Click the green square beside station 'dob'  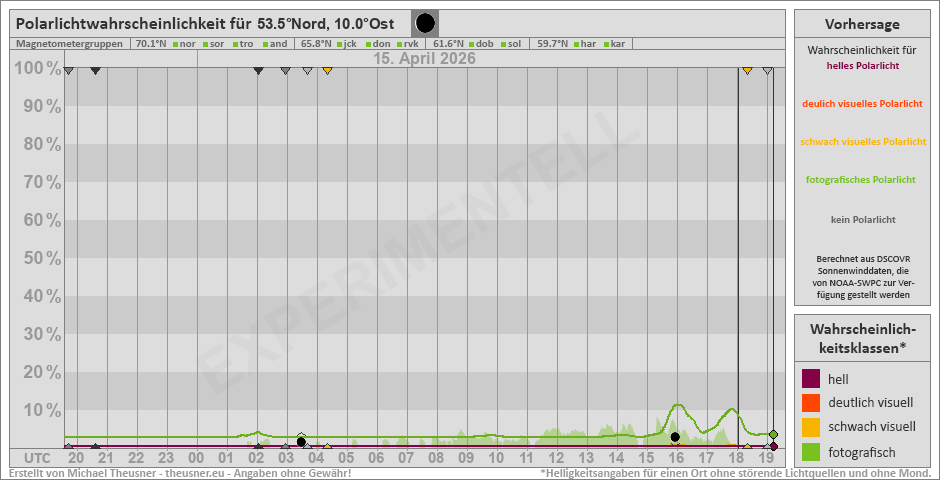tap(471, 44)
